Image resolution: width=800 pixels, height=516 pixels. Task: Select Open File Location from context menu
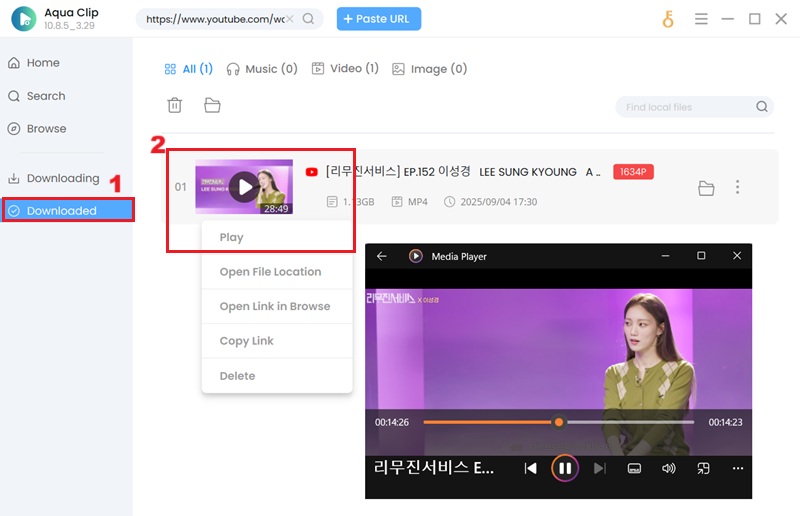click(x=270, y=272)
